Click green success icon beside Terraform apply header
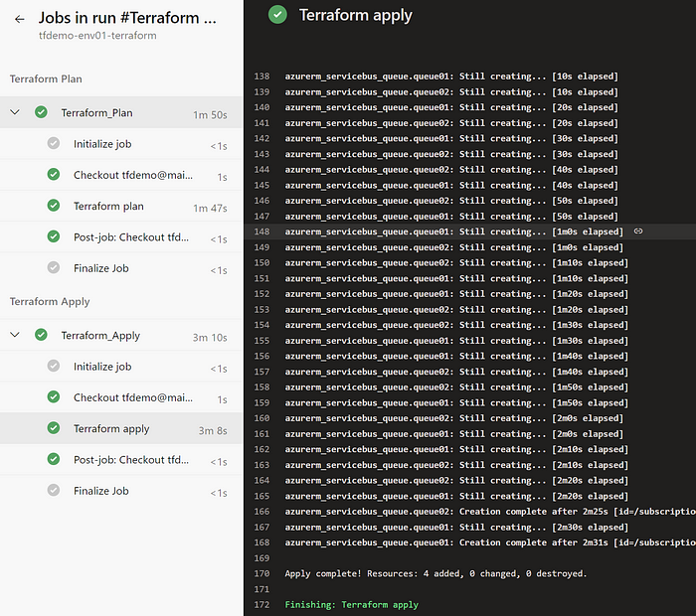 coord(277,15)
